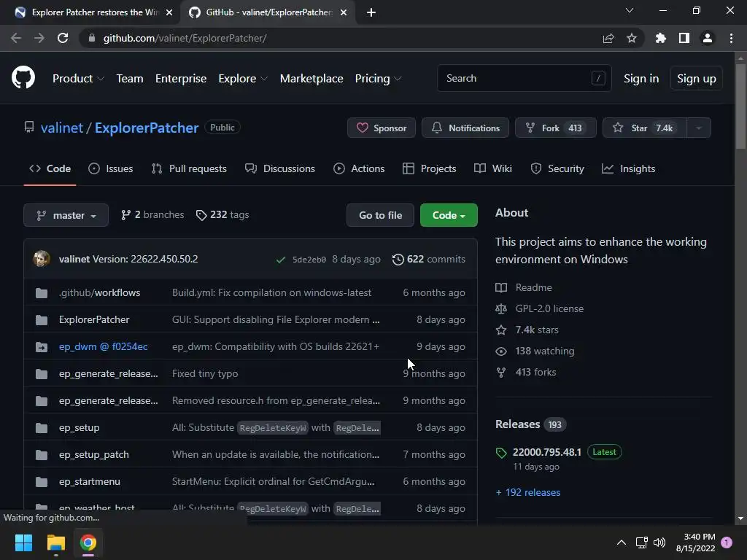Open Windows Start menu
The image size is (747, 560).
[23, 542]
